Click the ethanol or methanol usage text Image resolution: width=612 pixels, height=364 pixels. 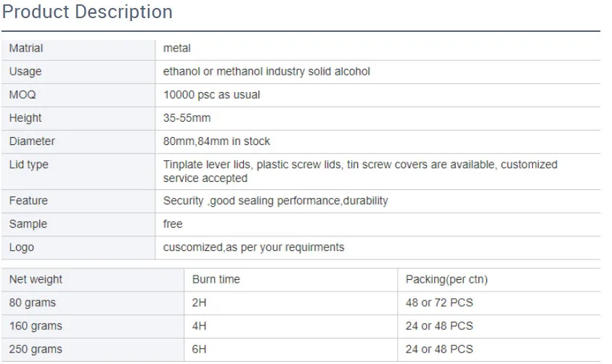click(x=266, y=72)
